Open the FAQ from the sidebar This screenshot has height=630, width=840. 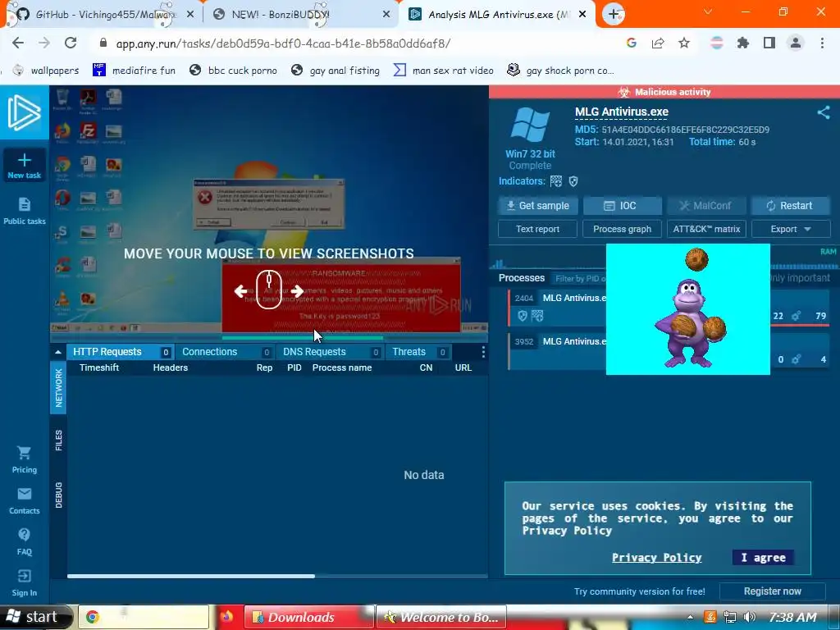pyautogui.click(x=24, y=541)
